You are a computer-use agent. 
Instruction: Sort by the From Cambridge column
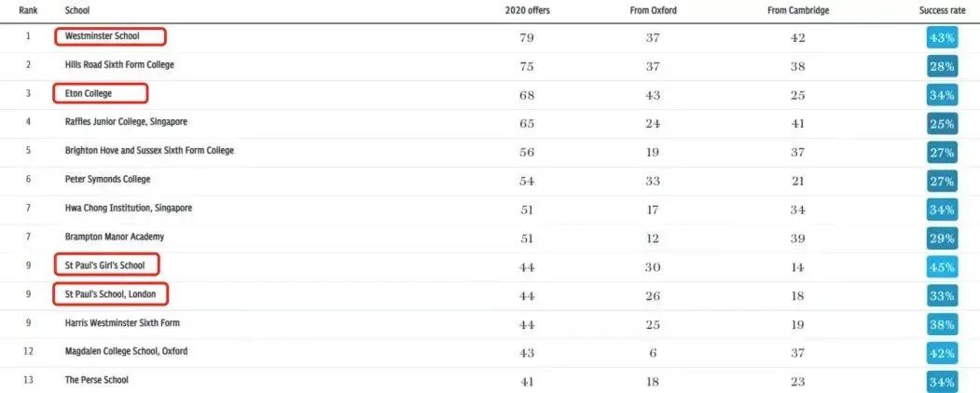click(x=797, y=10)
